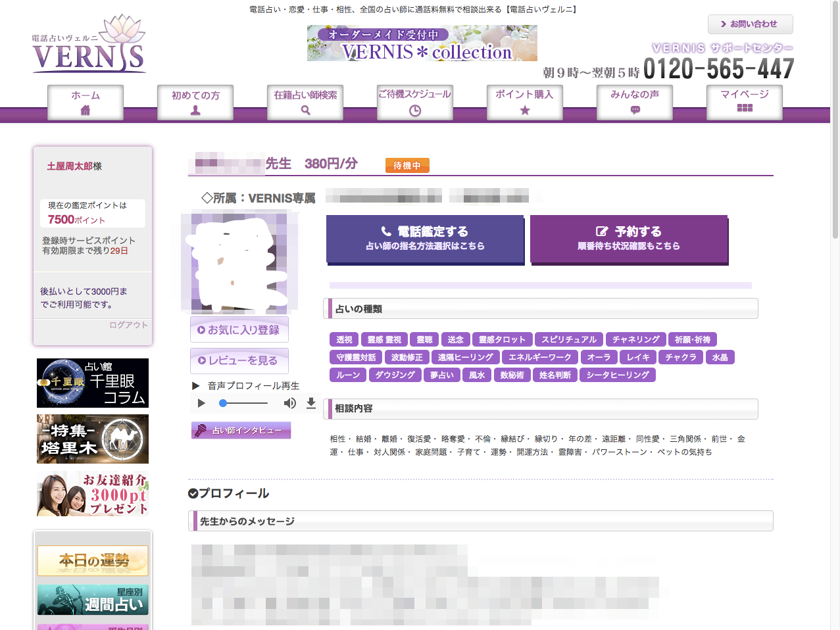
Task: Adjust the audio playback slider
Action: (243, 403)
